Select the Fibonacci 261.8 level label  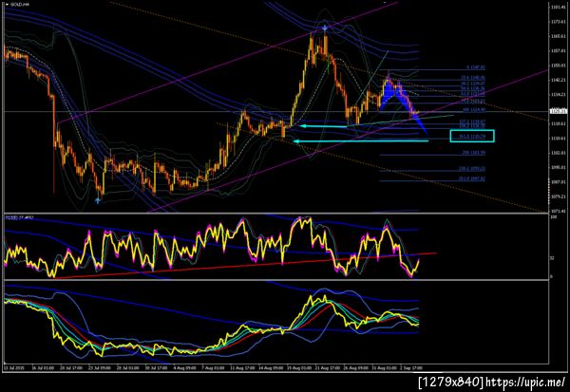click(472, 178)
